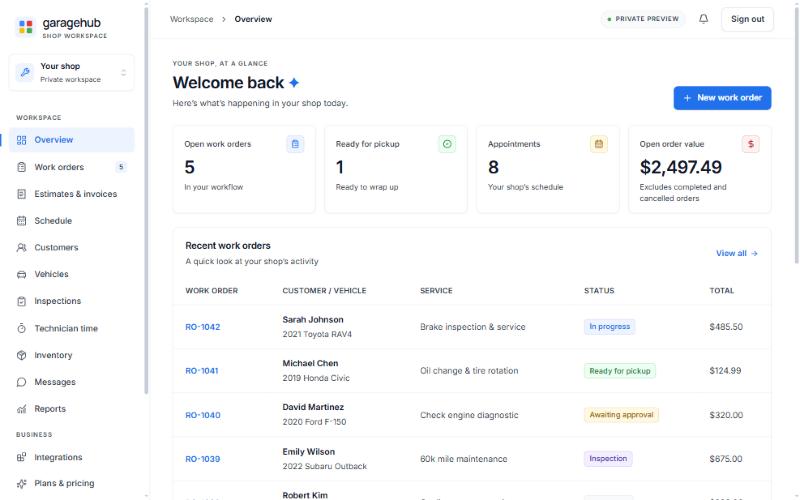Open Inspections in the sidebar
800x500 pixels.
coord(71,301)
